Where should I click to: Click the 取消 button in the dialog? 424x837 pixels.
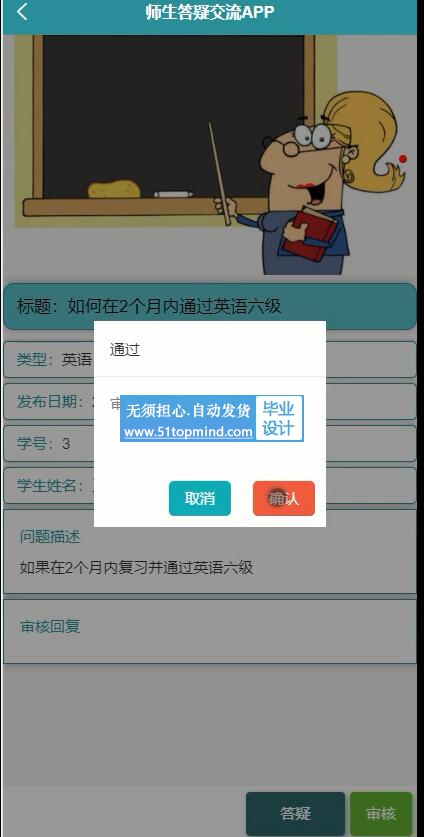click(200, 499)
